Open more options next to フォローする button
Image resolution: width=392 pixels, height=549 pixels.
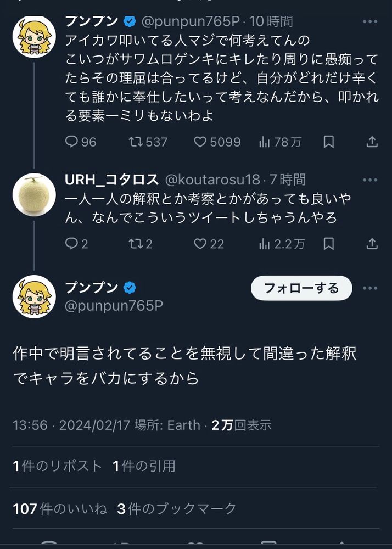click(370, 288)
